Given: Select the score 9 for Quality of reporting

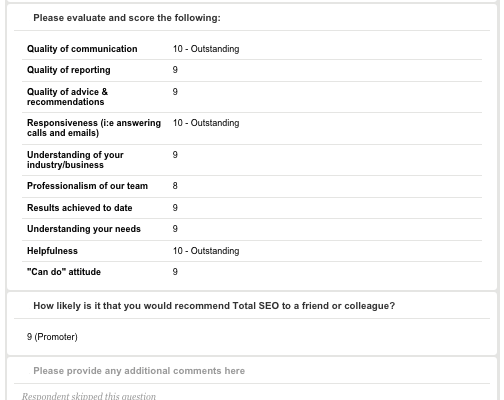Looking at the screenshot, I should click(x=175, y=70).
